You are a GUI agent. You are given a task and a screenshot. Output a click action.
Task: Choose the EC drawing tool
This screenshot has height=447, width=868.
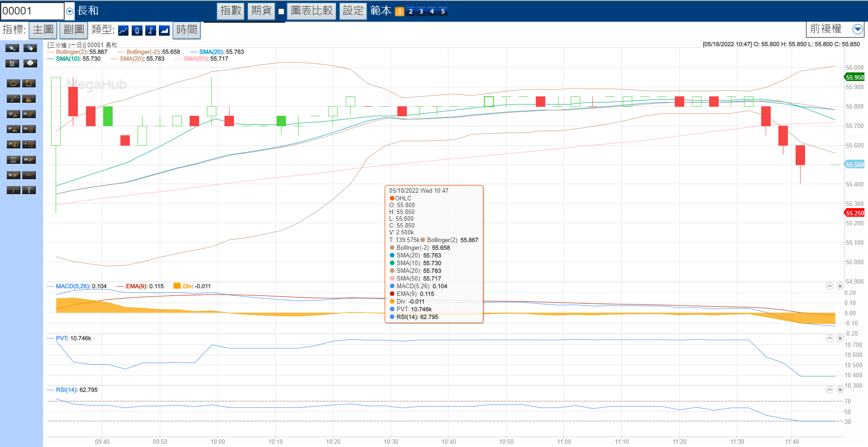[x=14, y=175]
